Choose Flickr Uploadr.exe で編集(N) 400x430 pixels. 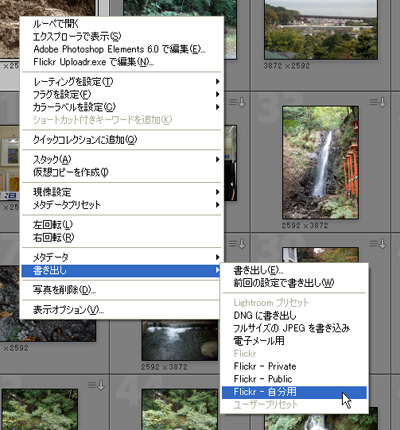(x=122, y=62)
